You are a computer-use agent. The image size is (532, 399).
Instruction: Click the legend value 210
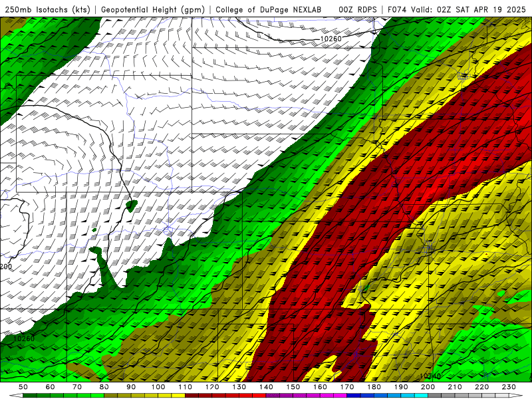click(x=455, y=387)
